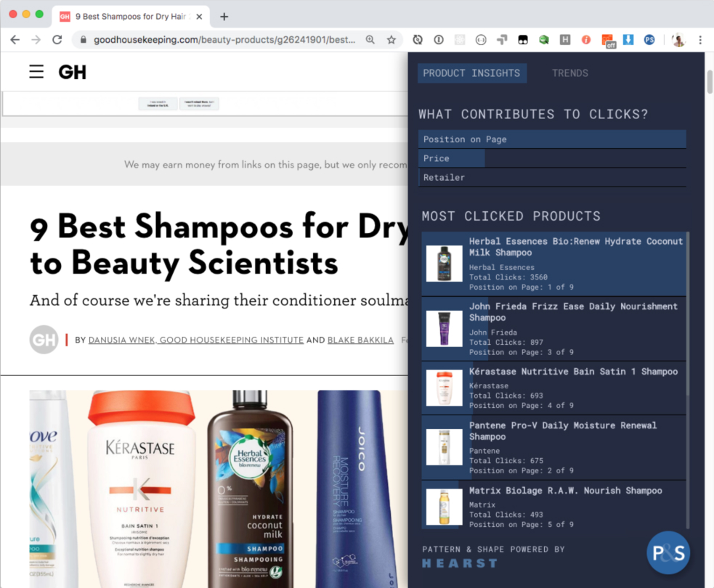Open the zoom magnifier in address bar

coord(370,40)
